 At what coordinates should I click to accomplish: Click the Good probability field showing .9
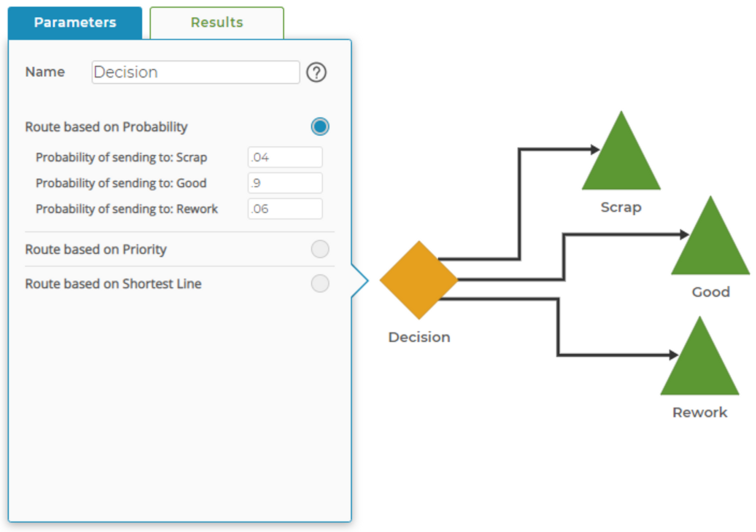(x=285, y=183)
